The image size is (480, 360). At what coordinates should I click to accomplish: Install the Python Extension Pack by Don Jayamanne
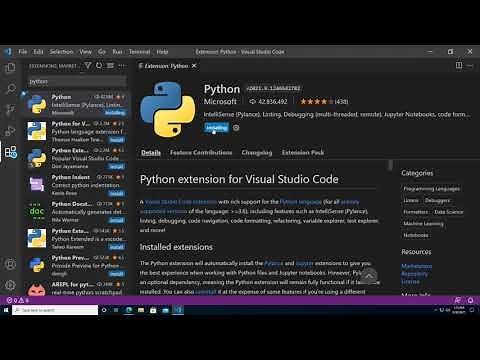pos(117,167)
